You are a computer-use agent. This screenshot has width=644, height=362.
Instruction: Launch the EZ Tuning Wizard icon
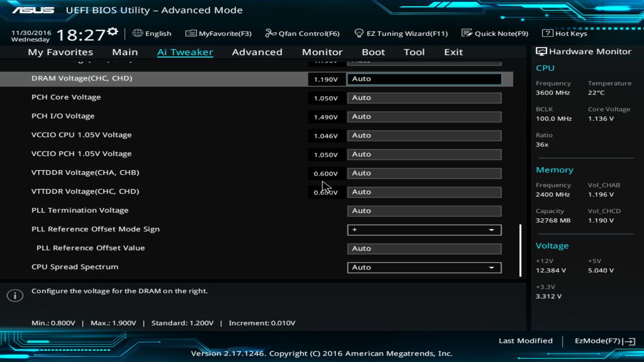(359, 33)
